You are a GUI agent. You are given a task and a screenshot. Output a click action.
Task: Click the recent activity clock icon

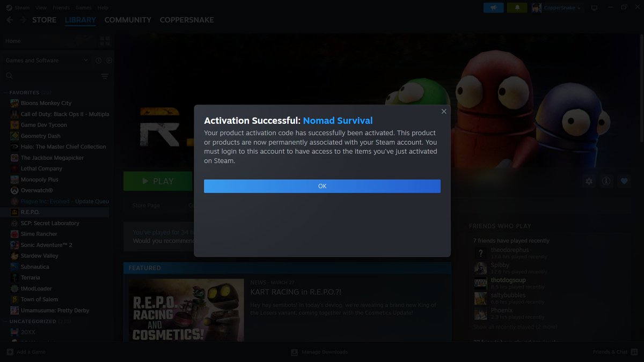[x=99, y=61]
